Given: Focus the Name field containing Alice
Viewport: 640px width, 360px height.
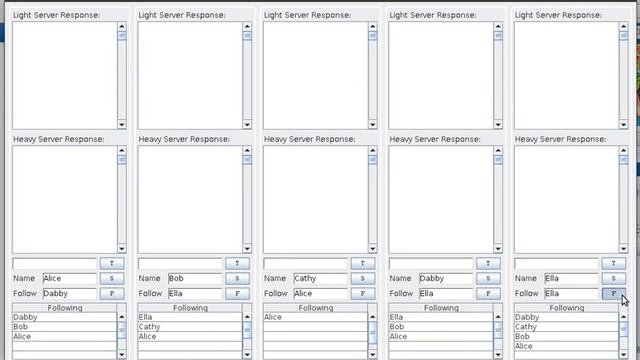Looking at the screenshot, I should 69,278.
